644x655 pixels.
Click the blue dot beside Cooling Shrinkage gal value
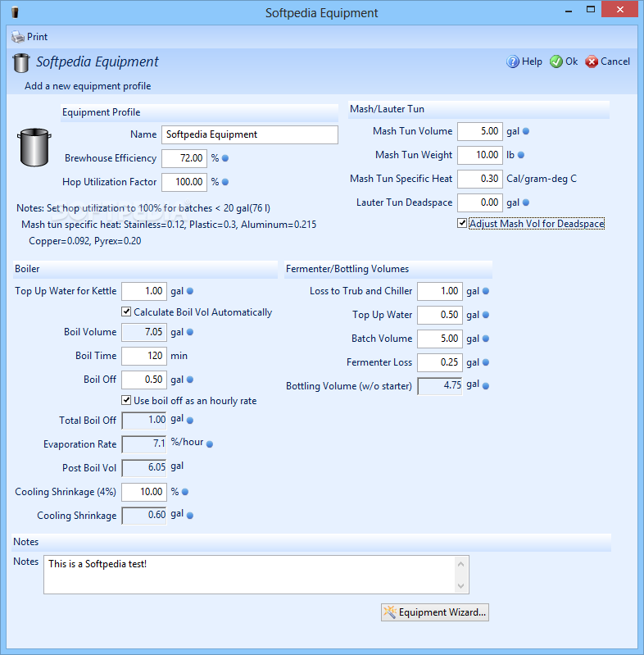point(190,516)
